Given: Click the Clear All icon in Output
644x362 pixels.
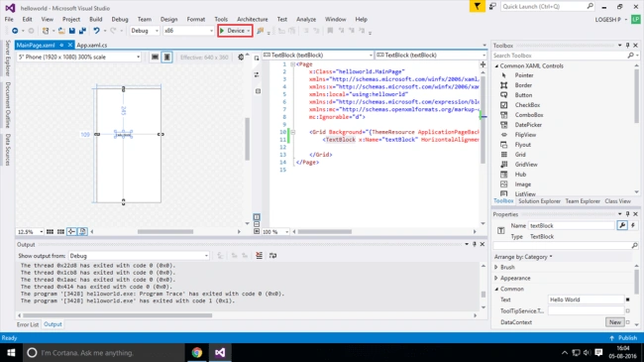Looking at the screenshot, I should [x=260, y=256].
